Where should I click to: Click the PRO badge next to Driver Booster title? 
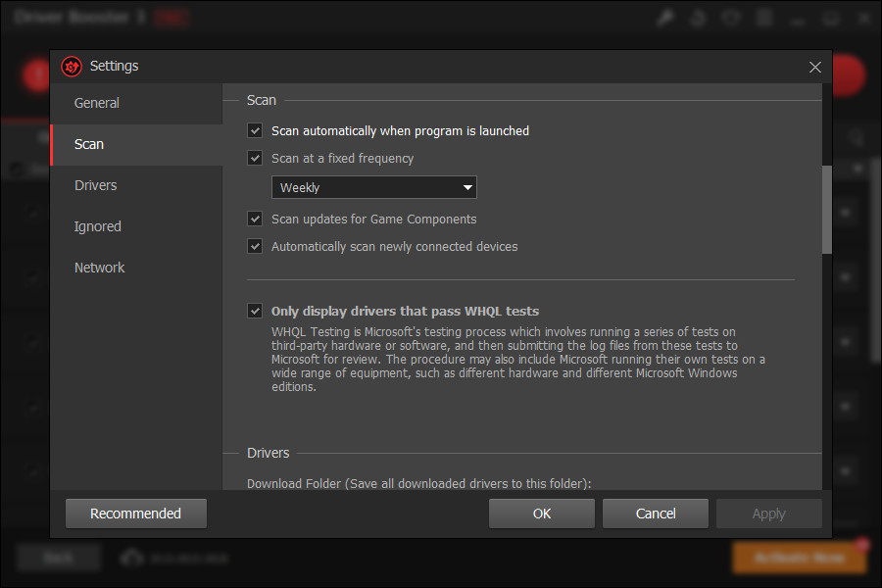172,17
